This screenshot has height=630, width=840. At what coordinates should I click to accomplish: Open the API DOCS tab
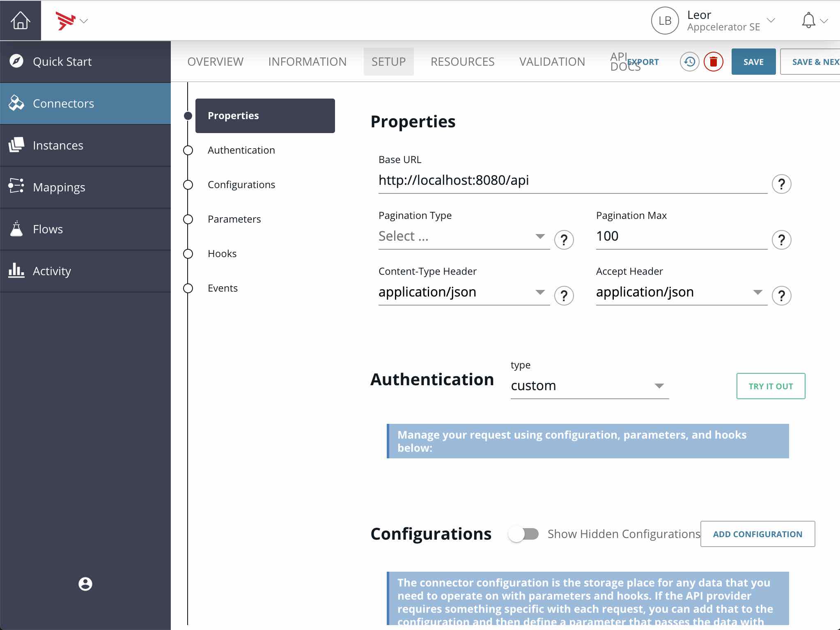point(619,62)
